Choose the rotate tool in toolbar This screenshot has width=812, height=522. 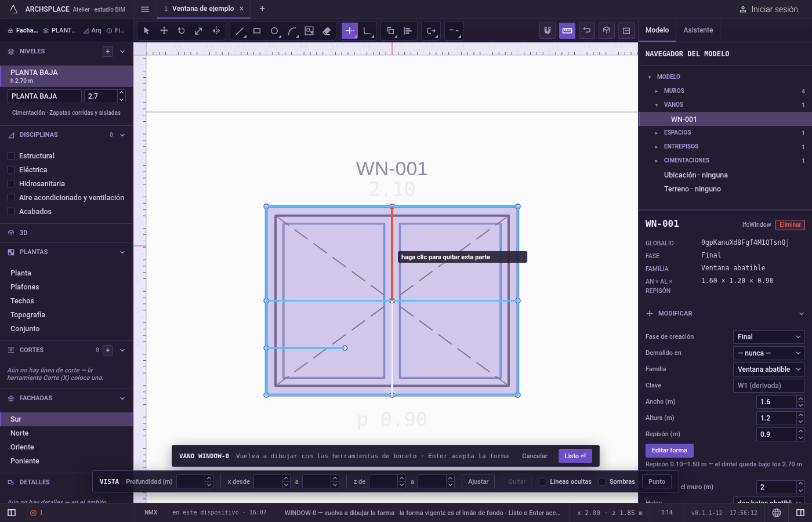pos(182,31)
